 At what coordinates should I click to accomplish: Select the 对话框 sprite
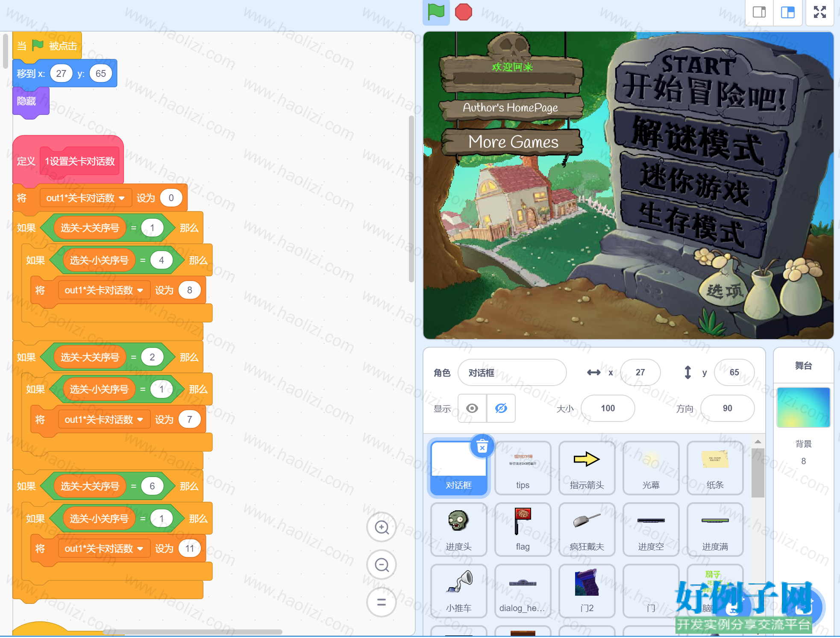[x=458, y=468]
